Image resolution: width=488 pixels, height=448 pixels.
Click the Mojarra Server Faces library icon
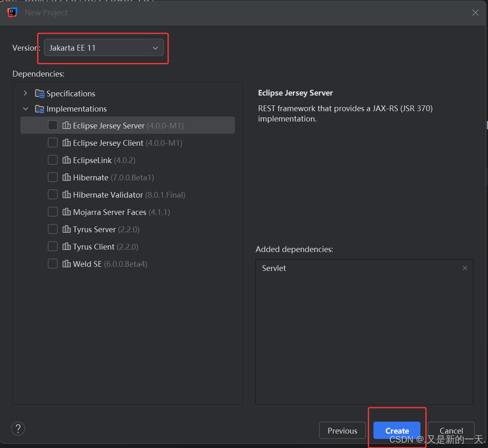pos(67,212)
